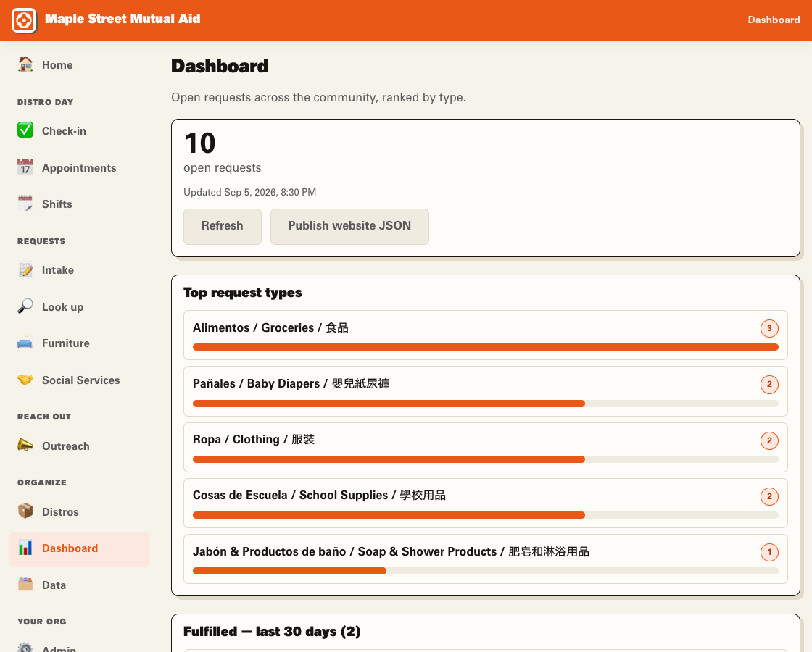This screenshot has width=812, height=652.
Task: Click the '10' open requests number
Action: [199, 143]
